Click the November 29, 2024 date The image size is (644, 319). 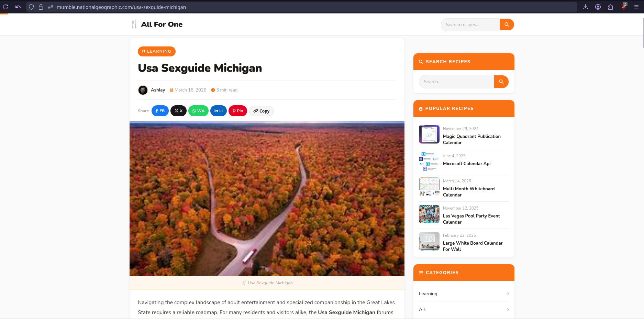[460, 129]
